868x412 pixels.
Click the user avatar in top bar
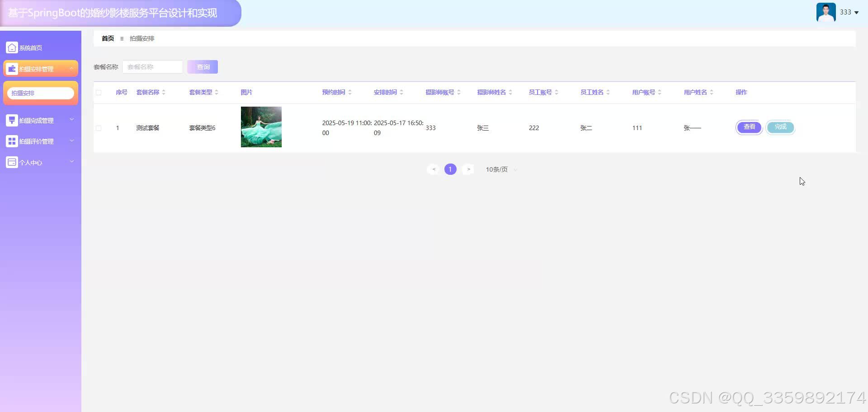tap(826, 12)
